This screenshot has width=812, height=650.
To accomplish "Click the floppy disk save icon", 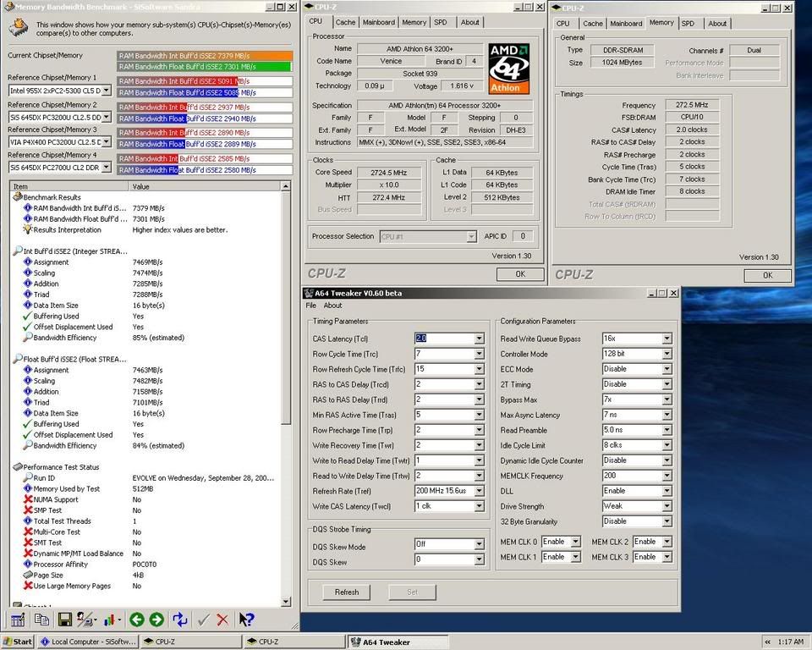I will click(64, 620).
